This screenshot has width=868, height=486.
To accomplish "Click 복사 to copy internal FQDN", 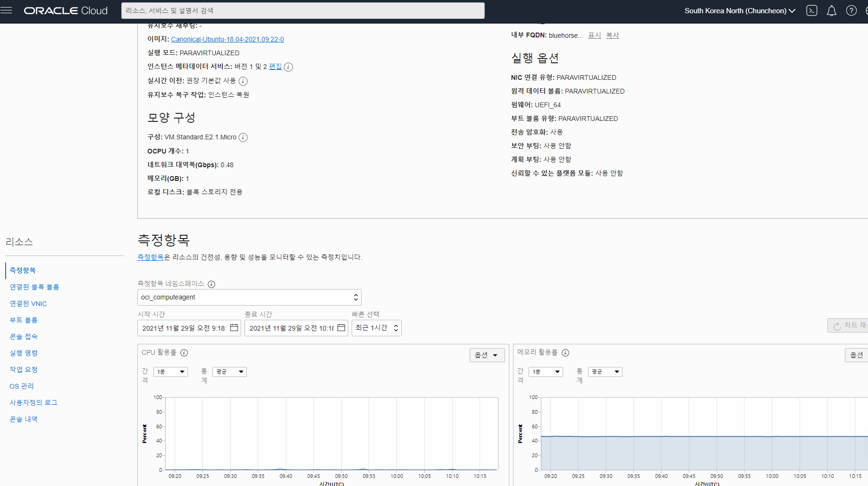I will (x=613, y=35).
